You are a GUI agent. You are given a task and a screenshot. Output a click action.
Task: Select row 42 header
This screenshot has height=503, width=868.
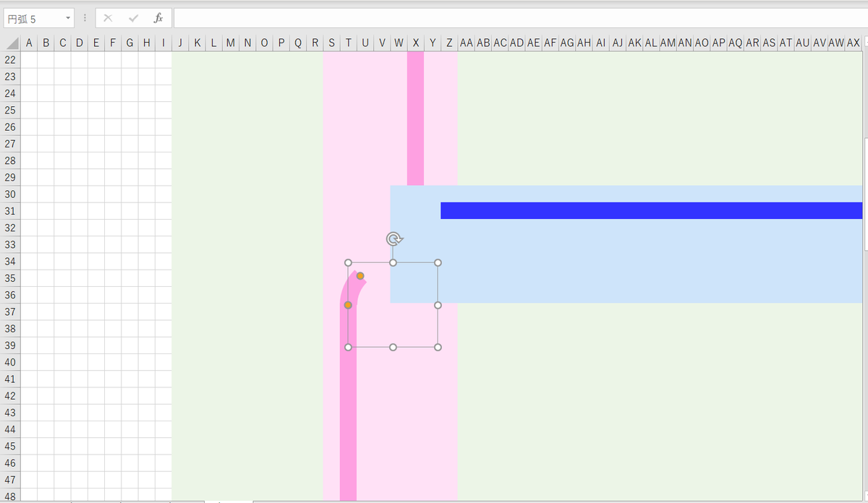10,395
